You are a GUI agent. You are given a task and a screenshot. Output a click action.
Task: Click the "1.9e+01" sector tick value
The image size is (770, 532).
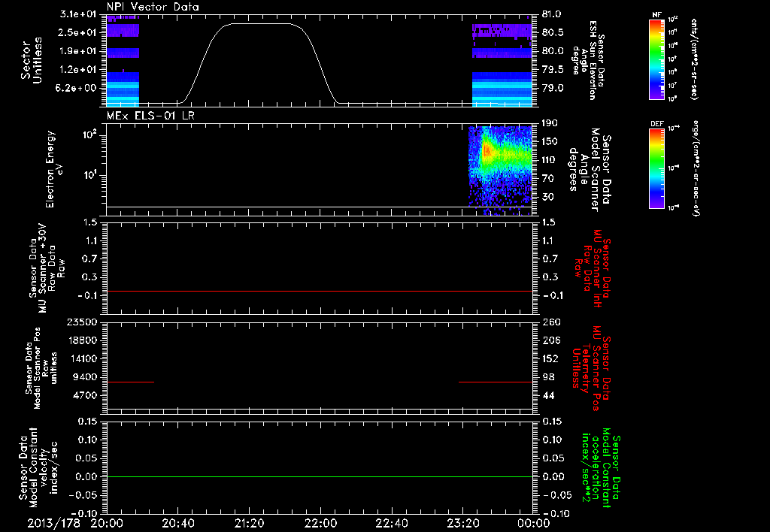point(77,51)
